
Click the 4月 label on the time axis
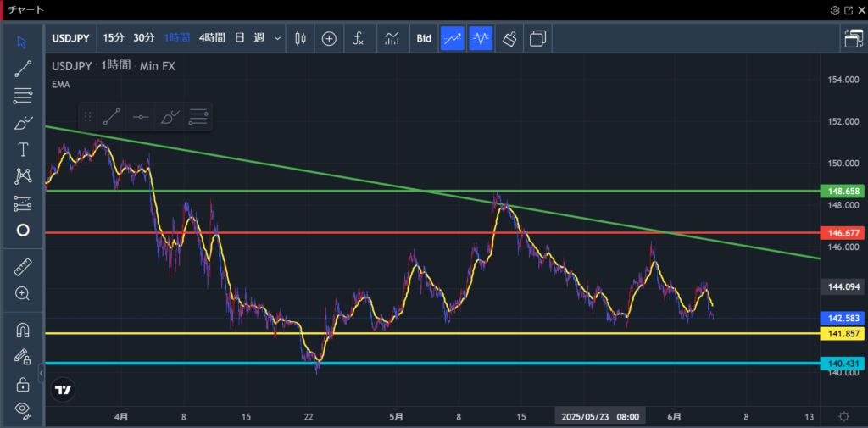pyautogui.click(x=121, y=416)
